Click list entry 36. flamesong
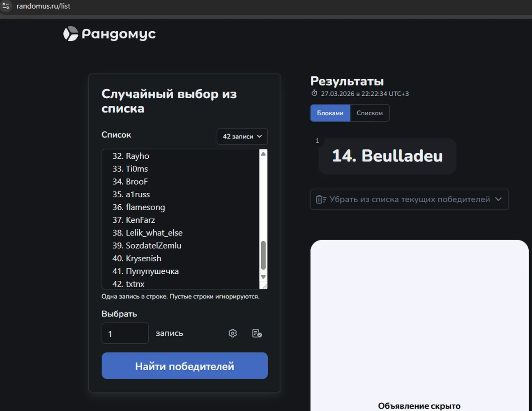Viewport: 532px width, 411px height. click(x=139, y=207)
